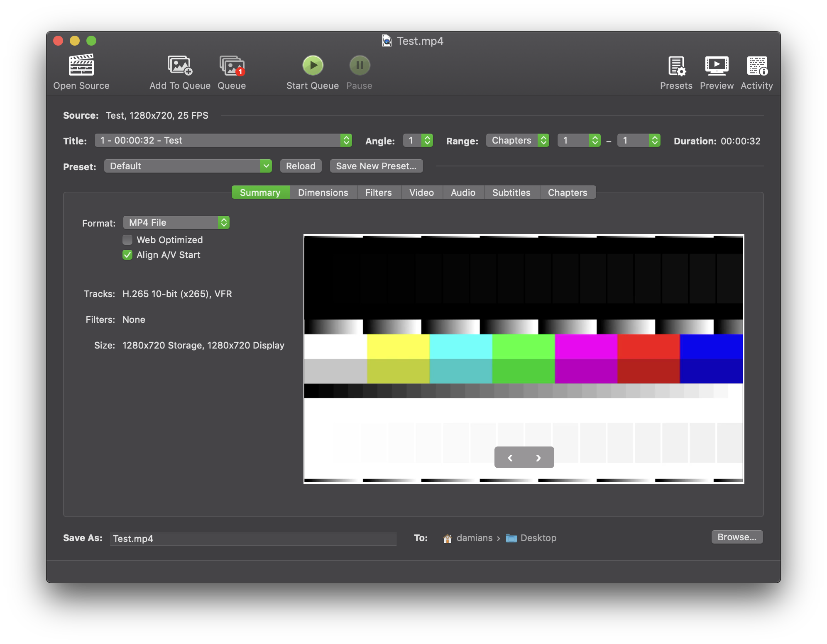This screenshot has height=644, width=827.
Task: Enable the Web Optimized checkbox
Action: tap(127, 240)
